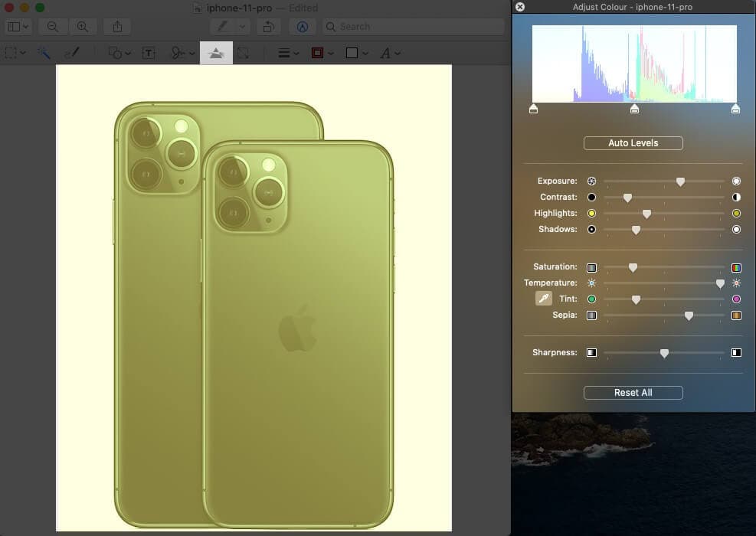Viewport: 756px width, 536px height.
Task: Click the bright shadows white circle icon
Action: pyautogui.click(x=736, y=230)
